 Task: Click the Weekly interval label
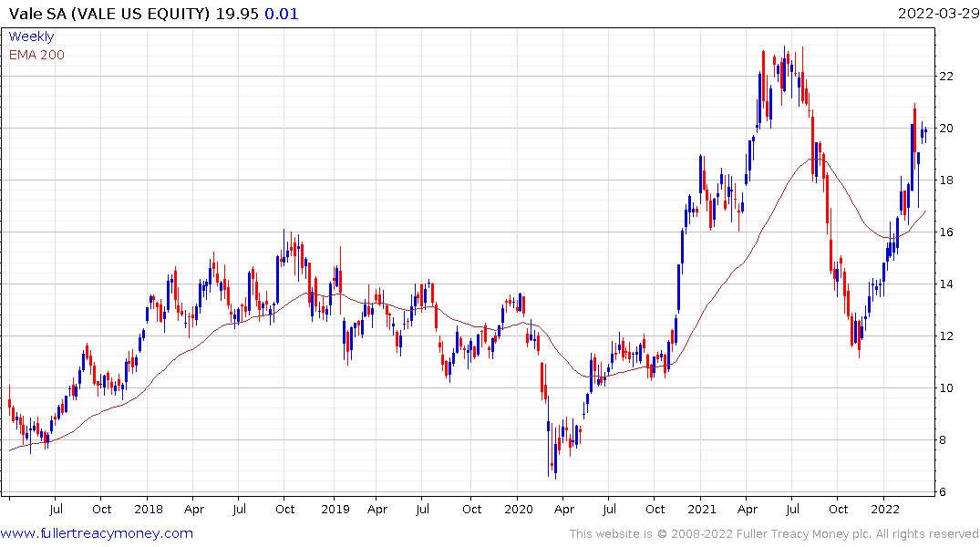[31, 36]
